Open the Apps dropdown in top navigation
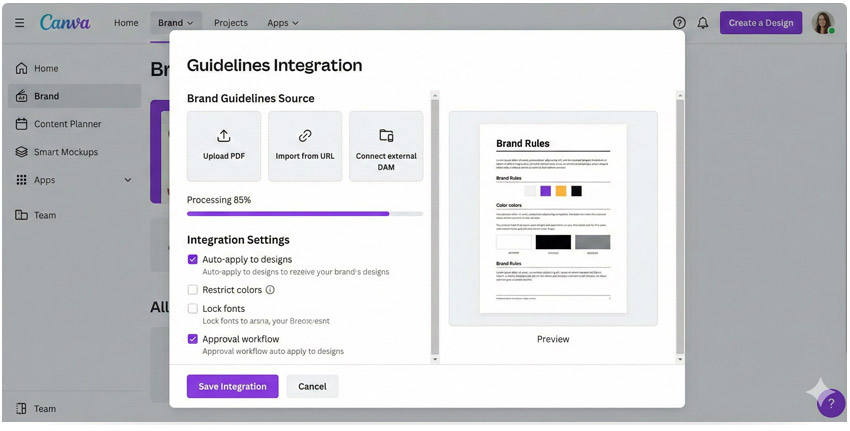Image resolution: width=850 pixels, height=431 pixels. (282, 23)
